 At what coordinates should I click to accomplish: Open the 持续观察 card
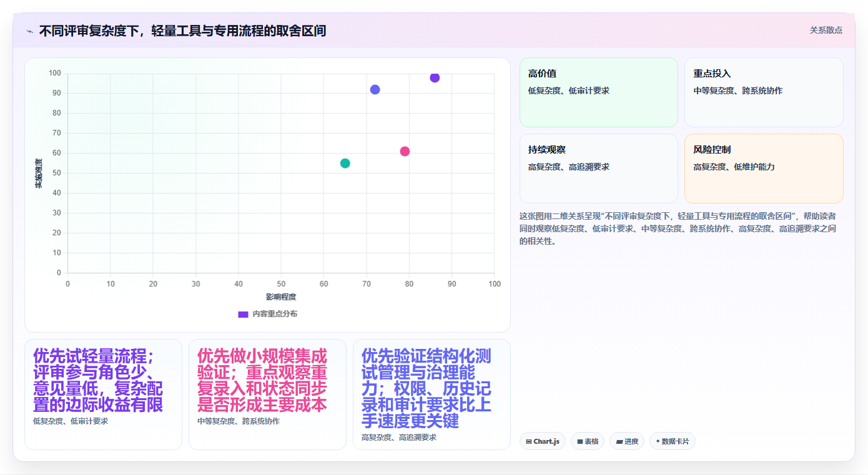598,169
